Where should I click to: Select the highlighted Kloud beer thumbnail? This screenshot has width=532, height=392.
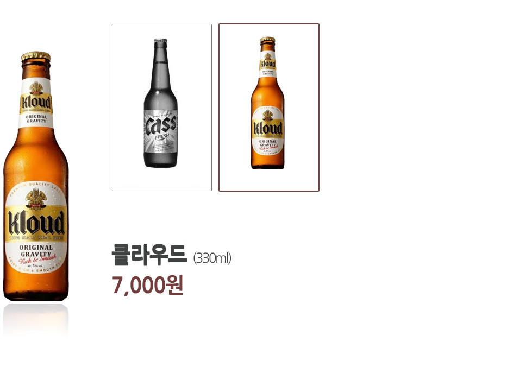coord(268,107)
